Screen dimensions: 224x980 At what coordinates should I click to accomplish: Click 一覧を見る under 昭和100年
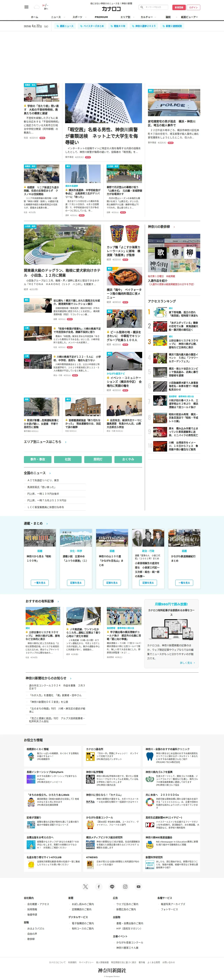click(x=40, y=583)
